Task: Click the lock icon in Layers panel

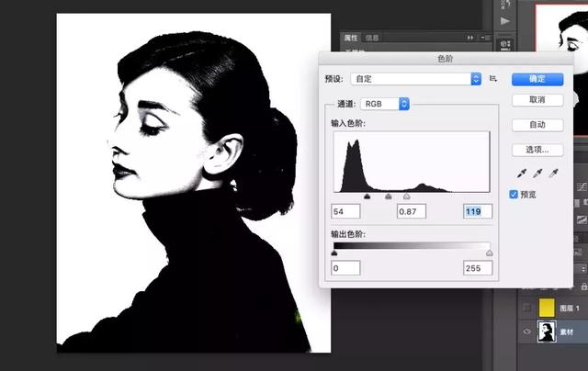Action: [583, 287]
